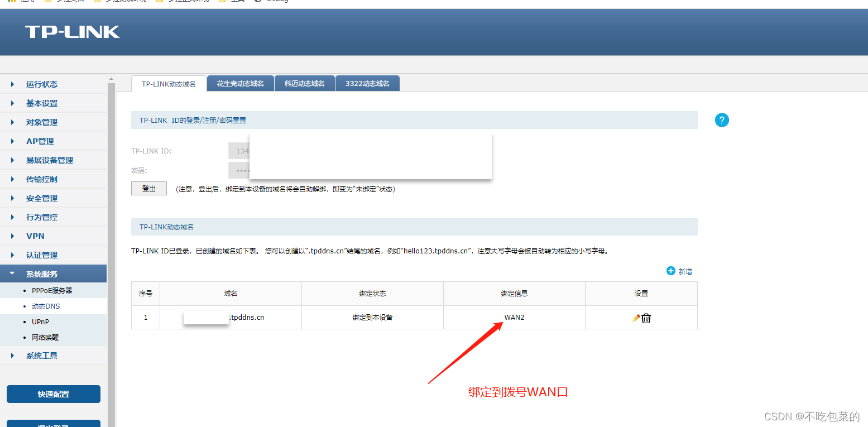Switch to the 科迈动态域名 tab

click(304, 84)
